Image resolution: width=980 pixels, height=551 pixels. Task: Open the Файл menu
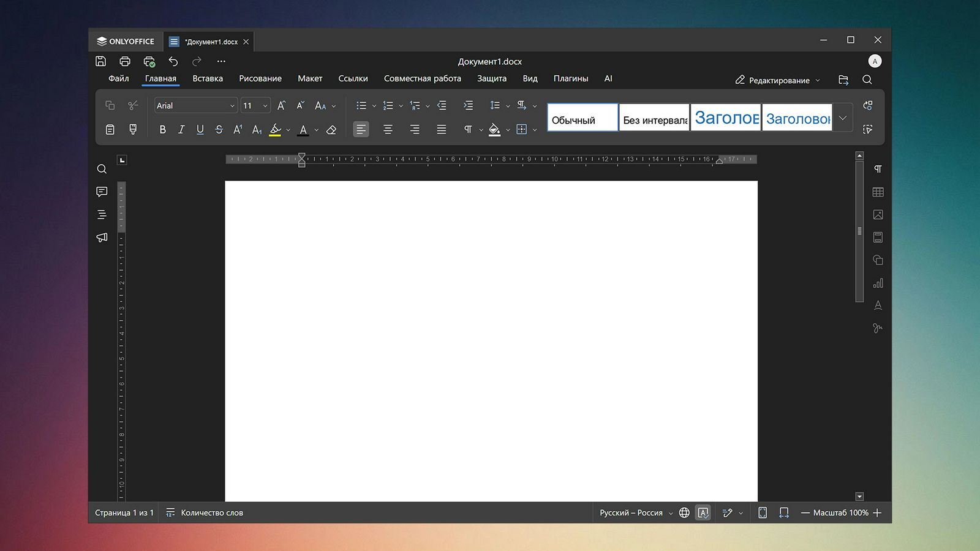[x=118, y=78]
